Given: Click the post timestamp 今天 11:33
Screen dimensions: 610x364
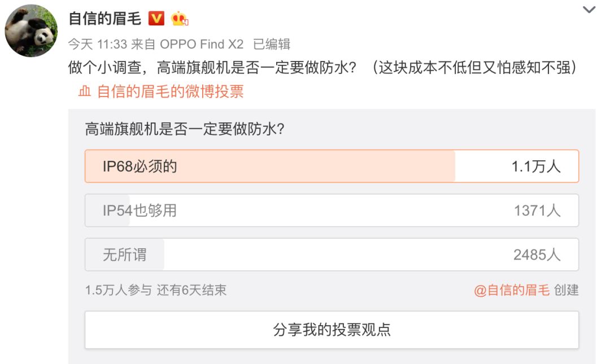Looking at the screenshot, I should pos(97,45).
